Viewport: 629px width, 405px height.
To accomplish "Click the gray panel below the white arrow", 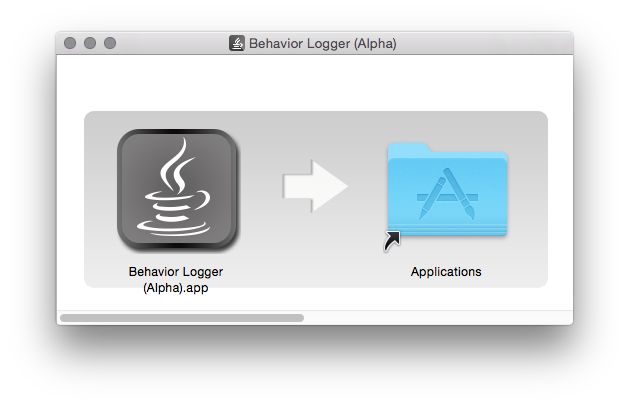I will click(315, 251).
